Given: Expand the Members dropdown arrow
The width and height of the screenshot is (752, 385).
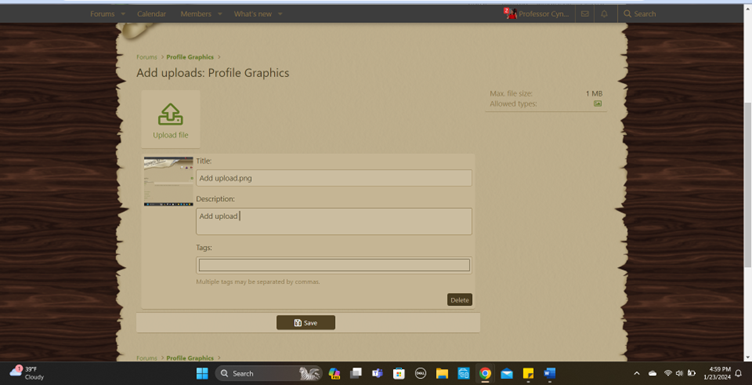Looking at the screenshot, I should tap(220, 14).
